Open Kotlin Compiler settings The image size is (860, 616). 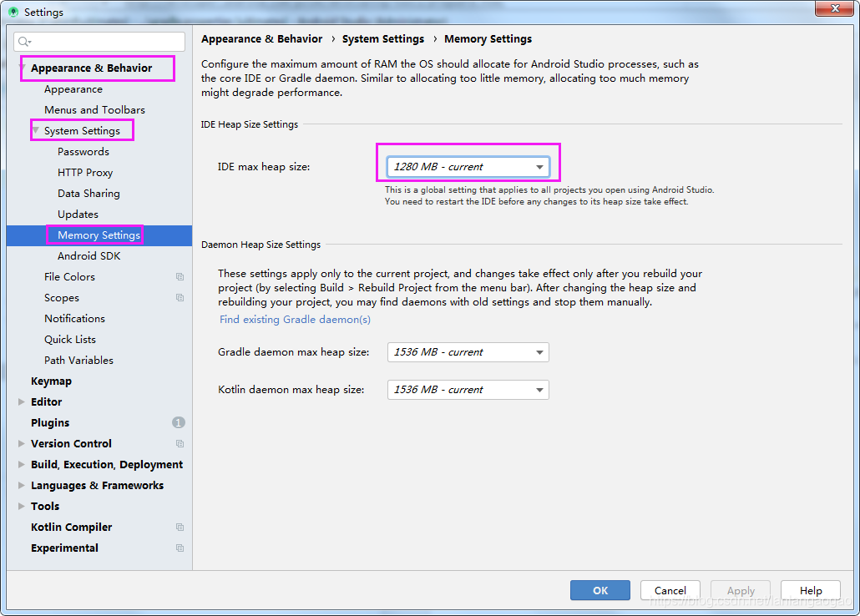pos(71,528)
